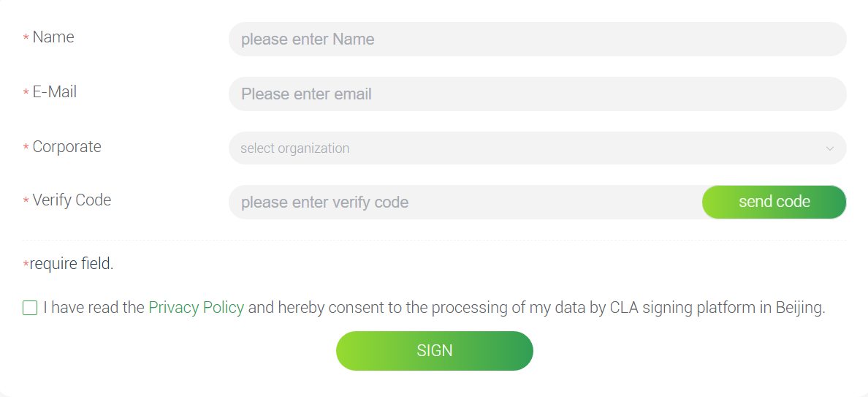Check the Privacy Policy consent checkbox

(30, 308)
